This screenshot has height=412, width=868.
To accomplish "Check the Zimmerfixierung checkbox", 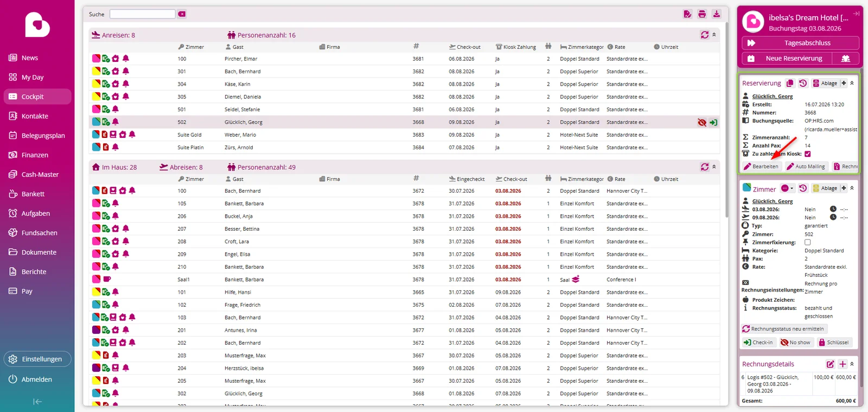I will tap(808, 242).
